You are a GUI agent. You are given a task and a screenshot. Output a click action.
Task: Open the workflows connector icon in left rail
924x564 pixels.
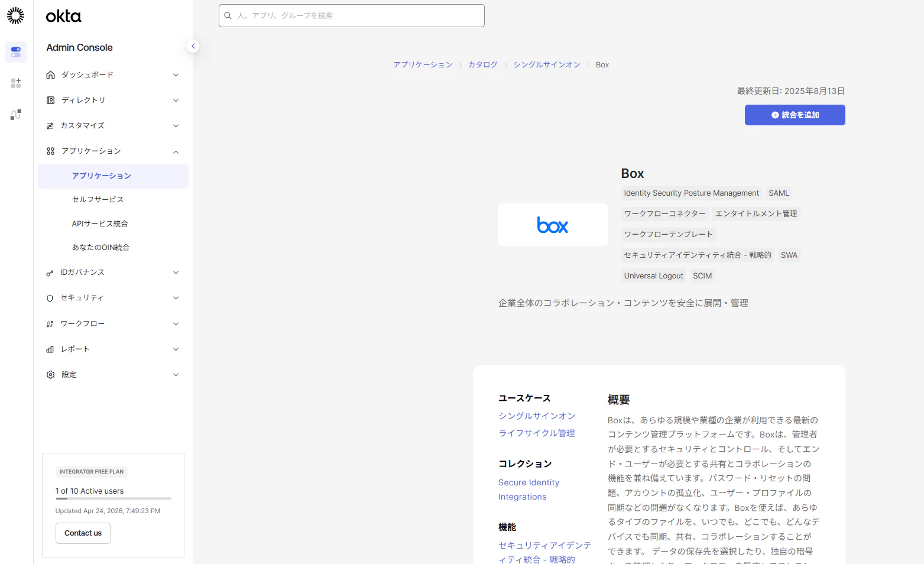click(x=16, y=115)
